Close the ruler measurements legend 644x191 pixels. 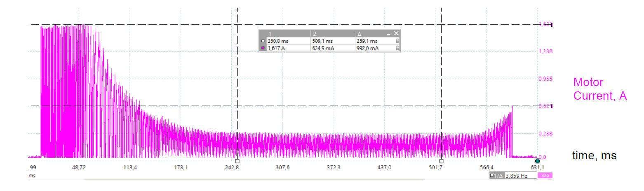click(x=396, y=33)
